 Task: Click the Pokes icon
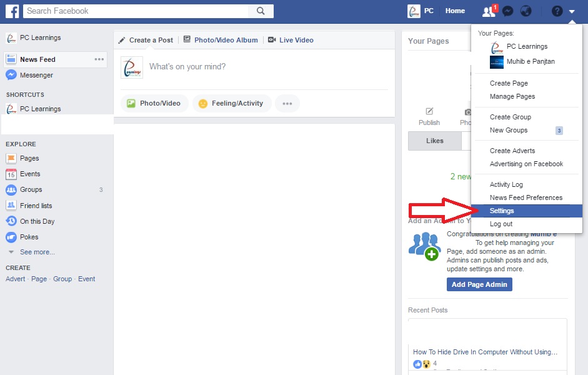11,237
